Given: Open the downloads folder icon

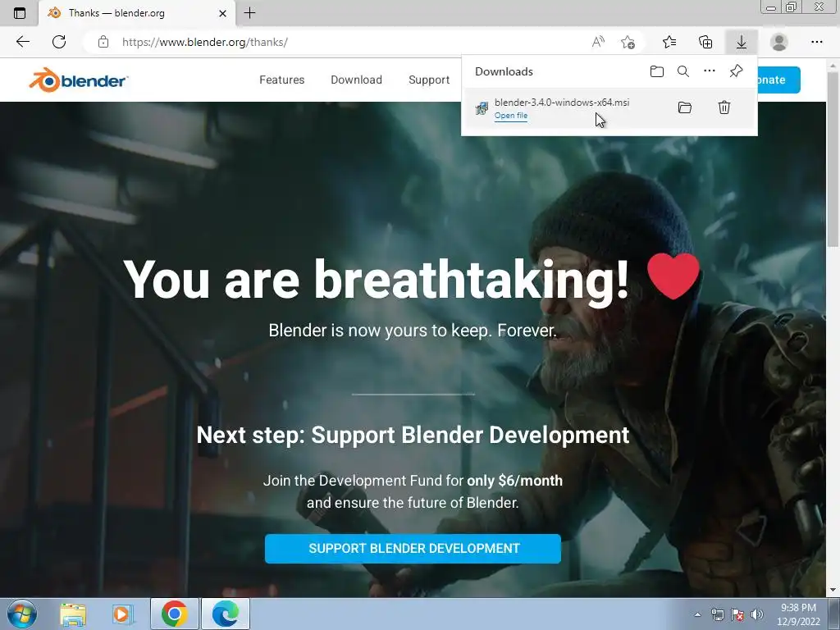Looking at the screenshot, I should point(657,71).
